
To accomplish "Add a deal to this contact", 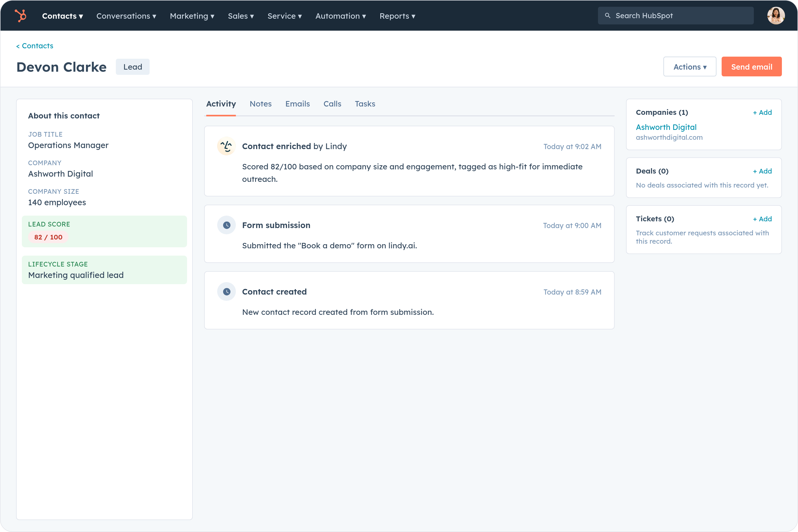I will pyautogui.click(x=762, y=171).
